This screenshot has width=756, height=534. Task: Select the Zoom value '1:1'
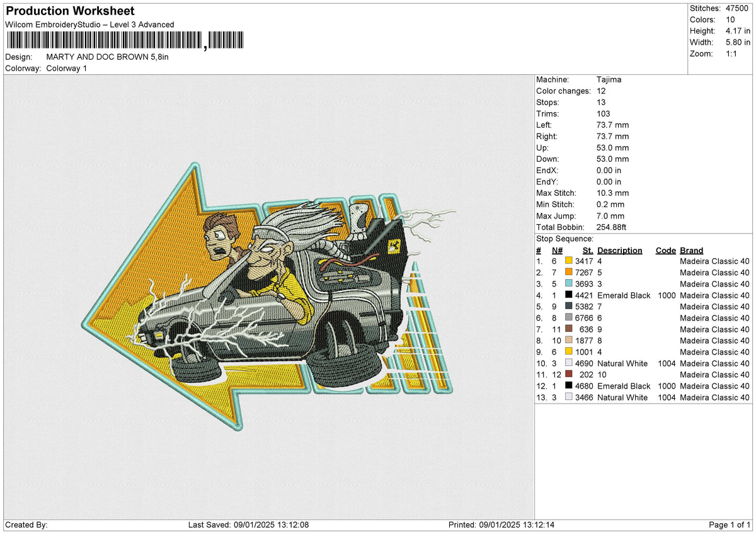733,54
